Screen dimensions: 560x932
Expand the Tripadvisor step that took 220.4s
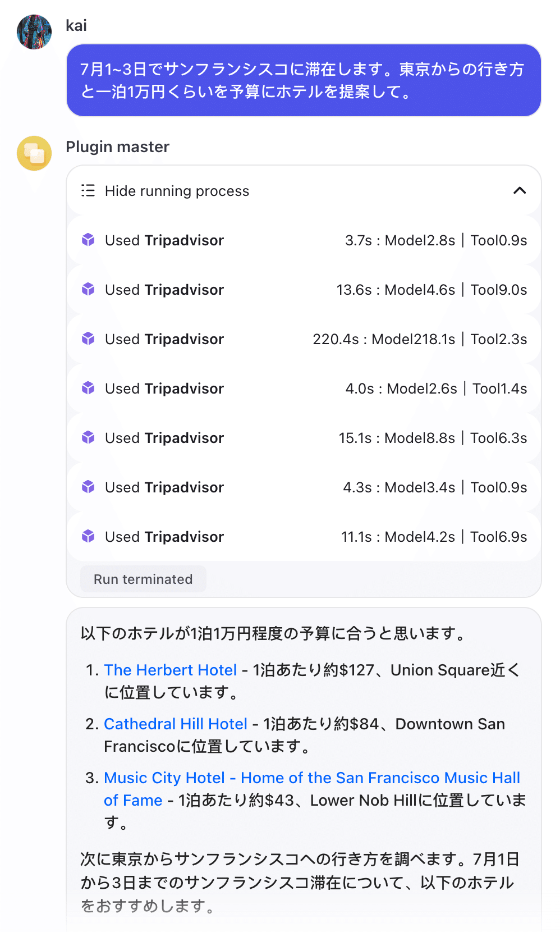(303, 339)
